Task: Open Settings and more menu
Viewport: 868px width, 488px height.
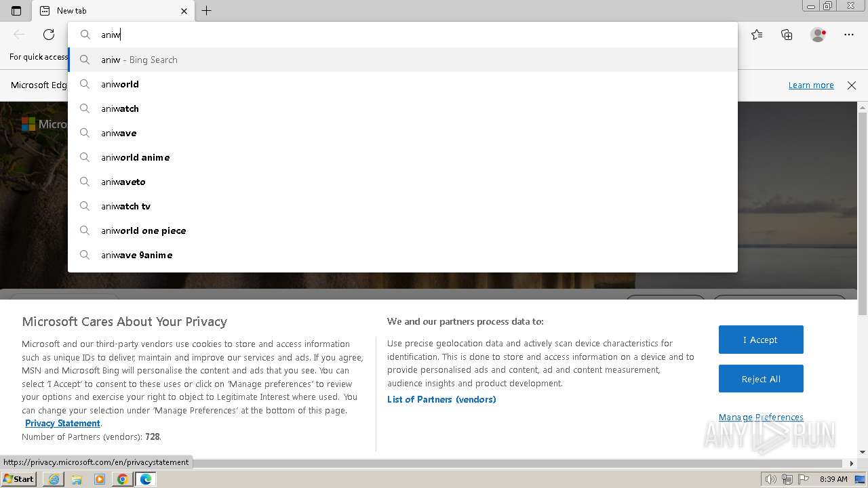Action: click(849, 35)
